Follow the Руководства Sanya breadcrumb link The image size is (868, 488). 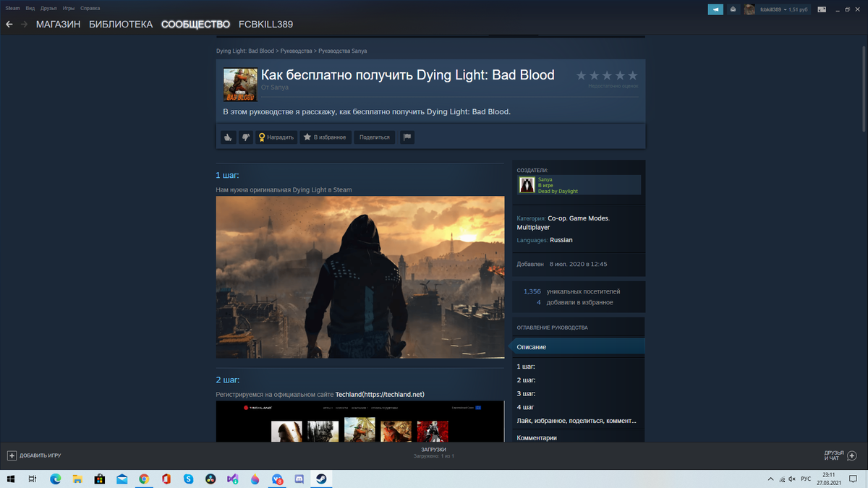(342, 51)
